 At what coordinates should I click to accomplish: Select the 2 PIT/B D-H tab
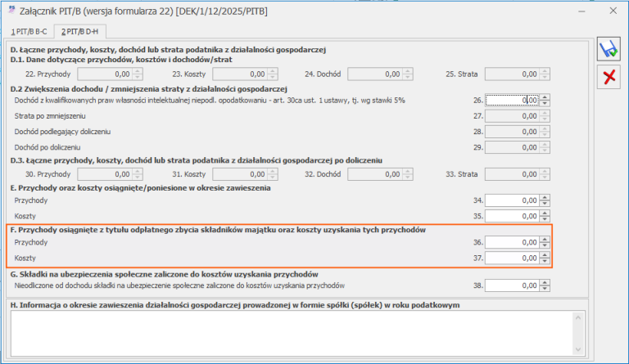(x=79, y=32)
